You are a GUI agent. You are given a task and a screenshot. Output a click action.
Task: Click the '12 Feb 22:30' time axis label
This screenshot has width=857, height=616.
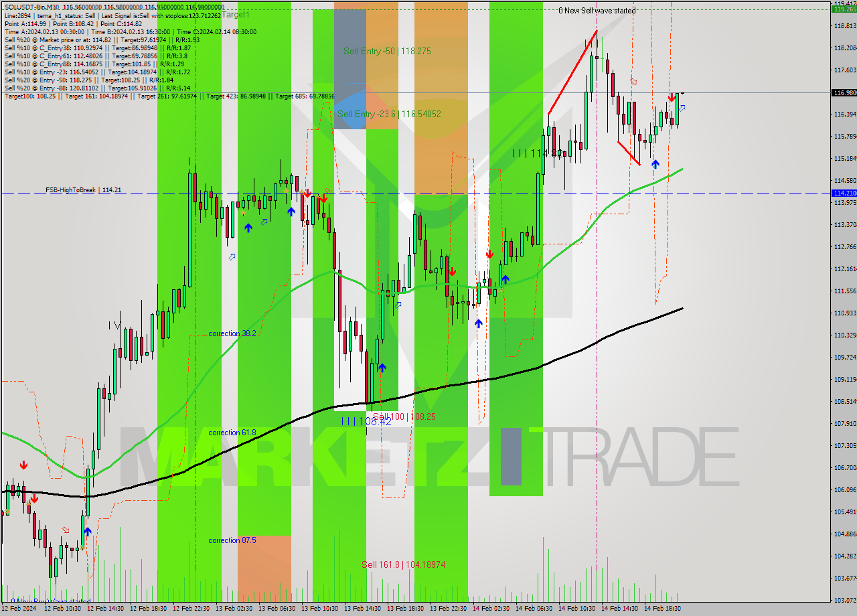[191, 609]
